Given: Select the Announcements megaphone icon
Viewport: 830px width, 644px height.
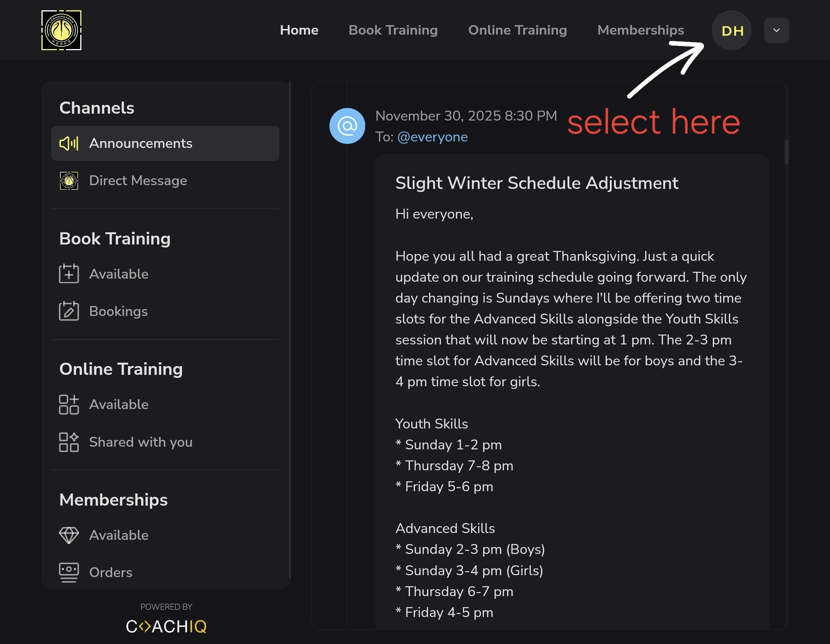Looking at the screenshot, I should click(69, 143).
